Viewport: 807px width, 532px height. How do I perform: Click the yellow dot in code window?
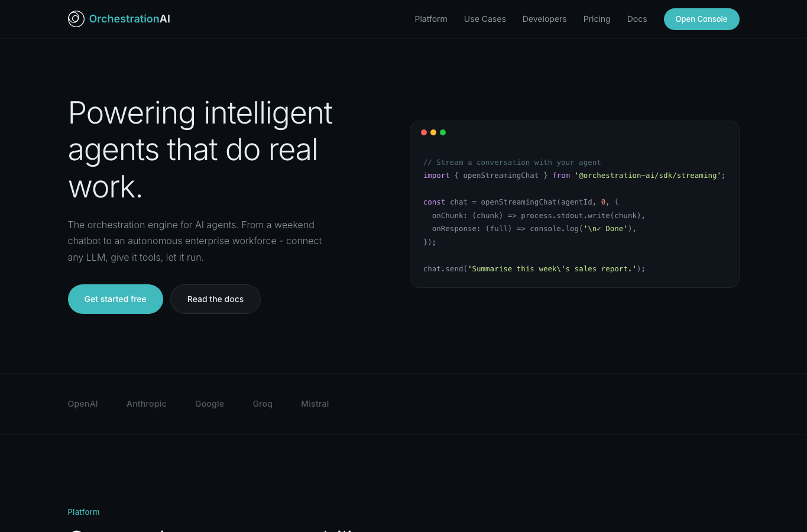pos(433,132)
